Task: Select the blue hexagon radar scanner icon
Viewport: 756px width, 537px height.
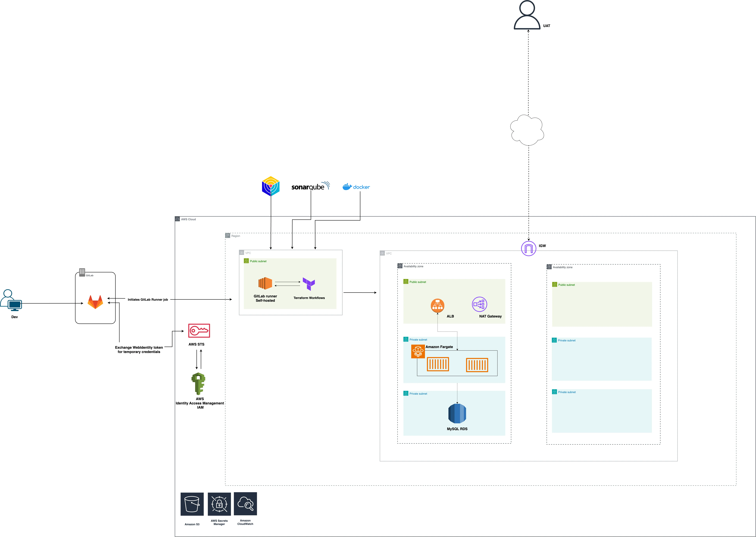Action: coord(271,186)
